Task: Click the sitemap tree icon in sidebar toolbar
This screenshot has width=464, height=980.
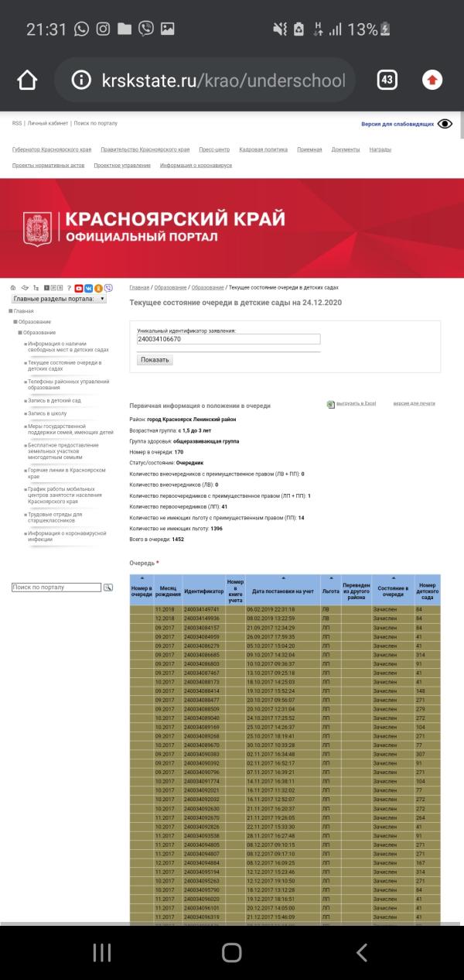Action: tap(36, 288)
